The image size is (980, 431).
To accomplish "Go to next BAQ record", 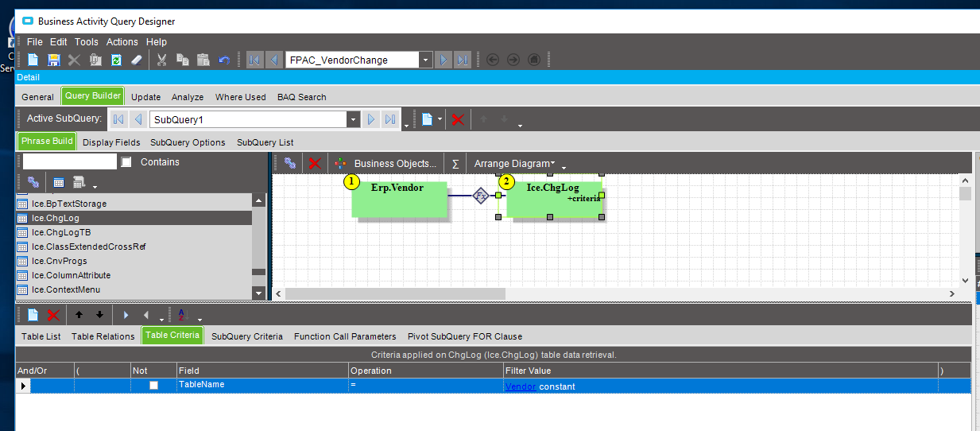I will pyautogui.click(x=444, y=60).
